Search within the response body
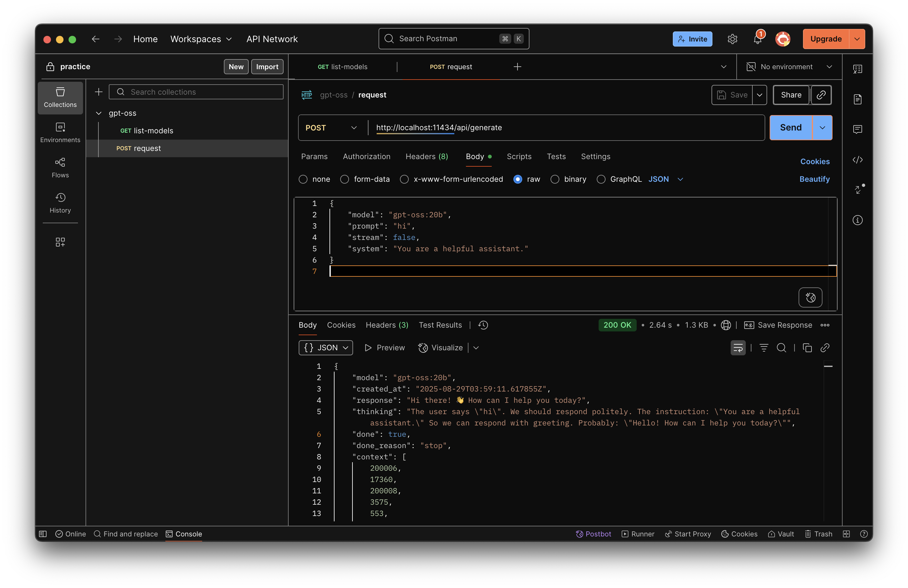The width and height of the screenshot is (908, 588). pos(781,347)
